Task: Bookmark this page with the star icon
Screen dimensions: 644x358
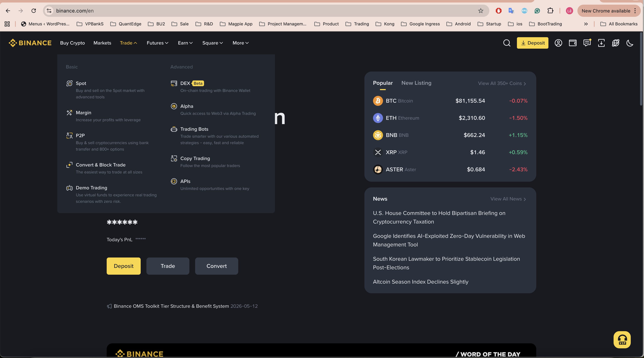Action: coord(481,11)
